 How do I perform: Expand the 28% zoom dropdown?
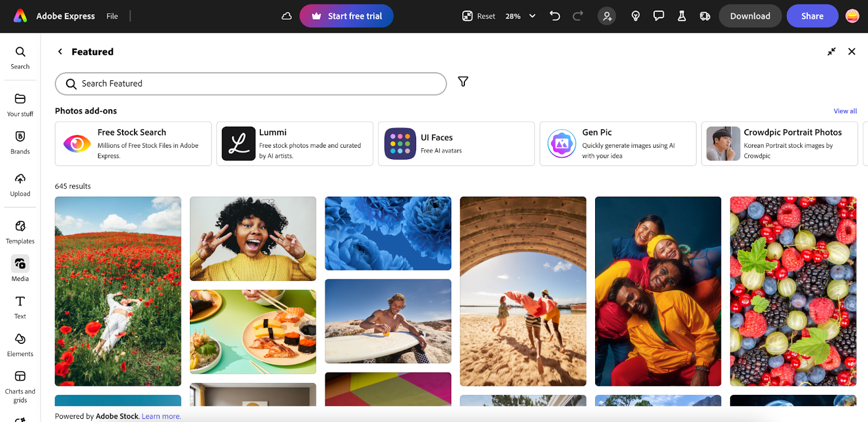click(520, 16)
